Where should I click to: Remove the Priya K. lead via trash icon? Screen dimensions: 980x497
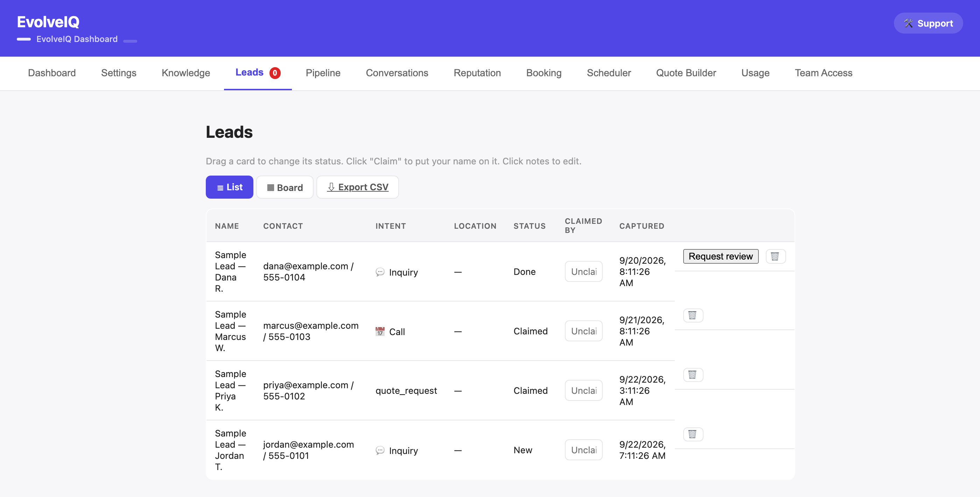(x=693, y=375)
